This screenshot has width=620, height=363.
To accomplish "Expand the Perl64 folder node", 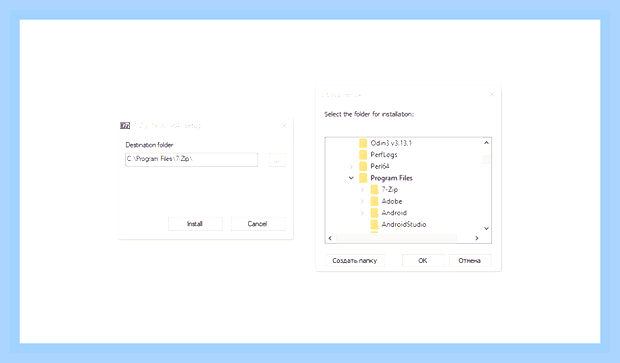I will (x=351, y=166).
